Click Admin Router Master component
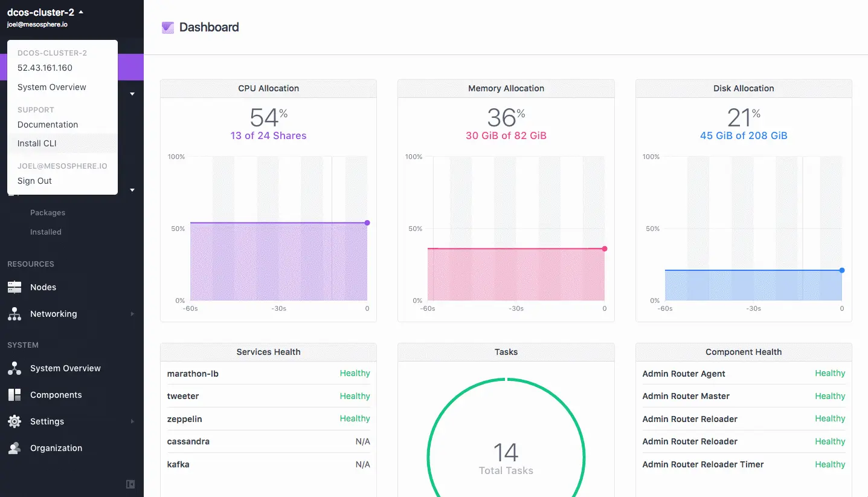The width and height of the screenshot is (868, 497). [686, 396]
